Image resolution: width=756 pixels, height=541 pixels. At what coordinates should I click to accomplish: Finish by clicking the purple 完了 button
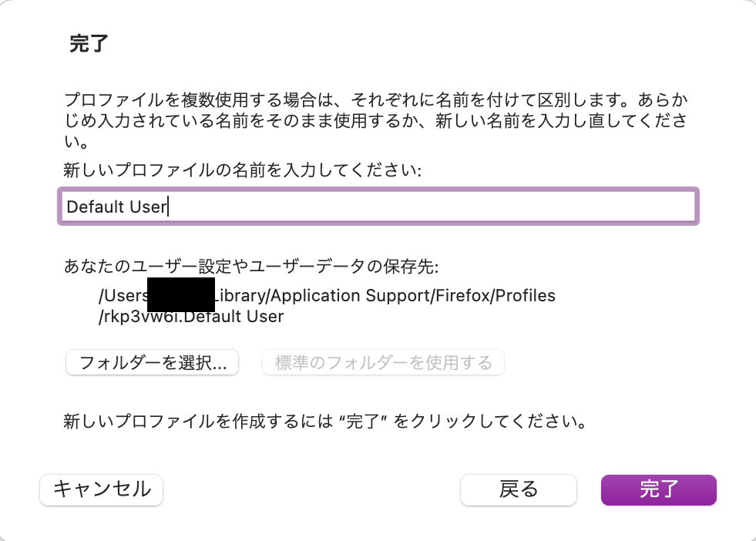coord(659,489)
